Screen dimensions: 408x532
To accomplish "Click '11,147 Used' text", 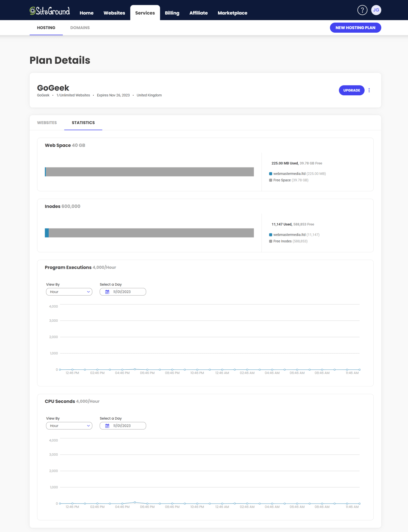I will pyautogui.click(x=282, y=224).
